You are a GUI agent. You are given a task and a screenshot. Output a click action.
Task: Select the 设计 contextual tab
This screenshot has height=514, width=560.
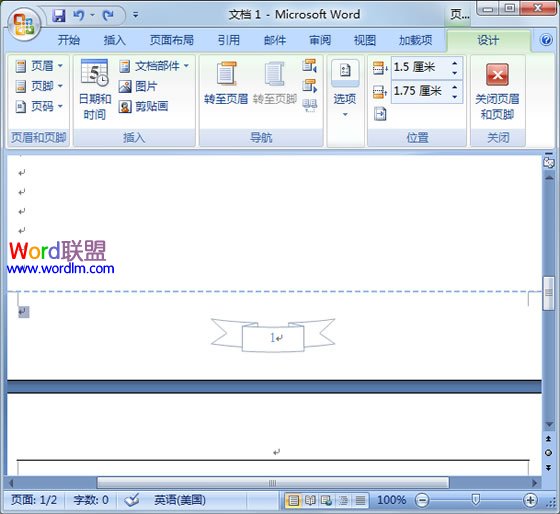(488, 40)
